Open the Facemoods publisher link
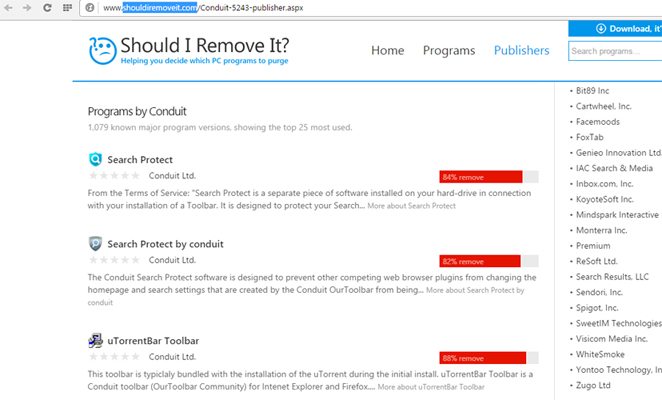Screen dimensions: 662x400 [x=598, y=122]
